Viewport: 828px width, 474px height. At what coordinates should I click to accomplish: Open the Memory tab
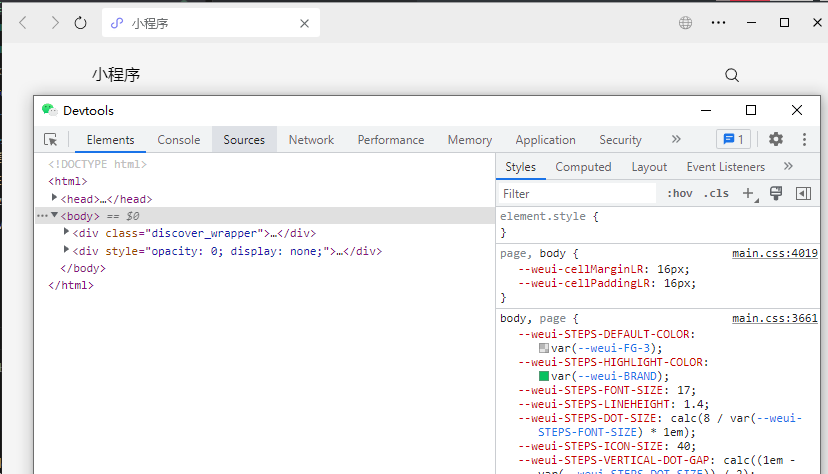click(469, 140)
